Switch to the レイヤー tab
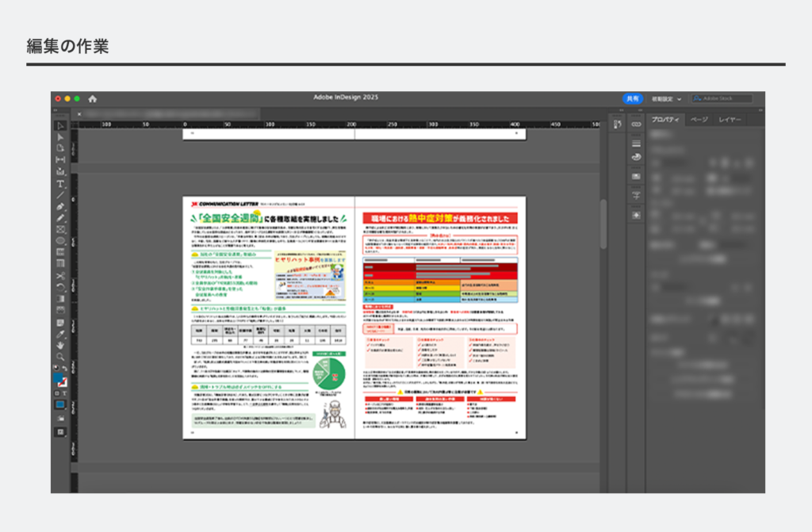This screenshot has width=812, height=532. point(730,119)
